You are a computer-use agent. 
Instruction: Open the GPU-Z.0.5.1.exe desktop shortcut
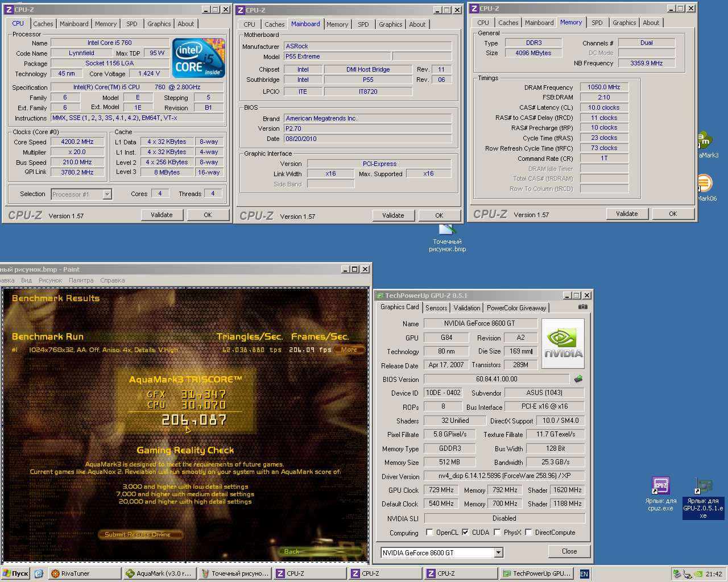pos(703,498)
